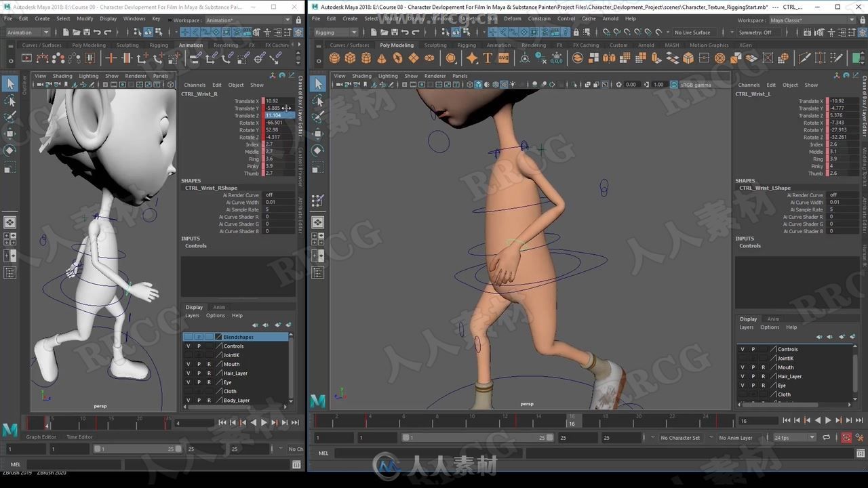Click the Script Editor icon in left window
Screen dimensions: 868x488
click(296, 464)
